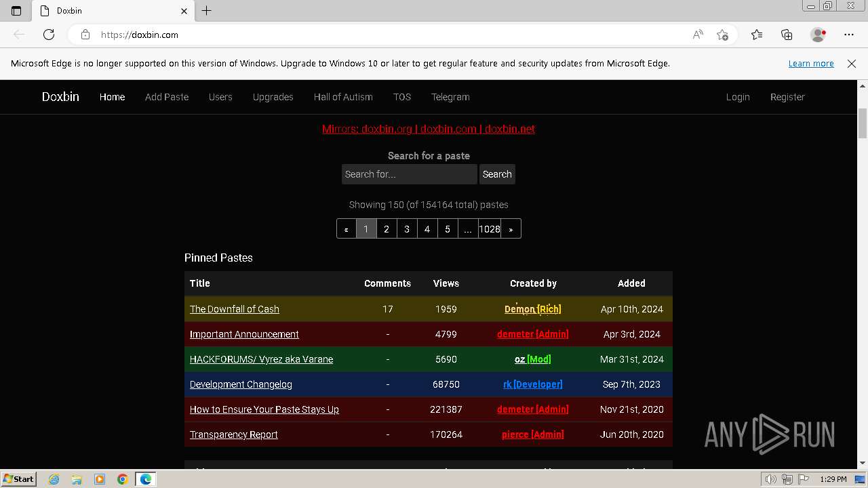Open Transparency Report paste
This screenshot has height=488, width=868.
(234, 434)
